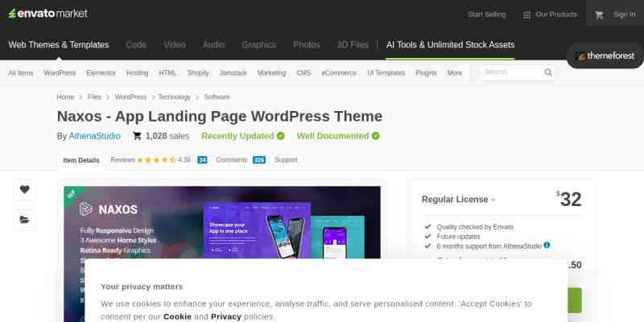Image resolution: width=644 pixels, height=322 pixels.
Task: Click the Envato Market logo
Action: pos(48,14)
